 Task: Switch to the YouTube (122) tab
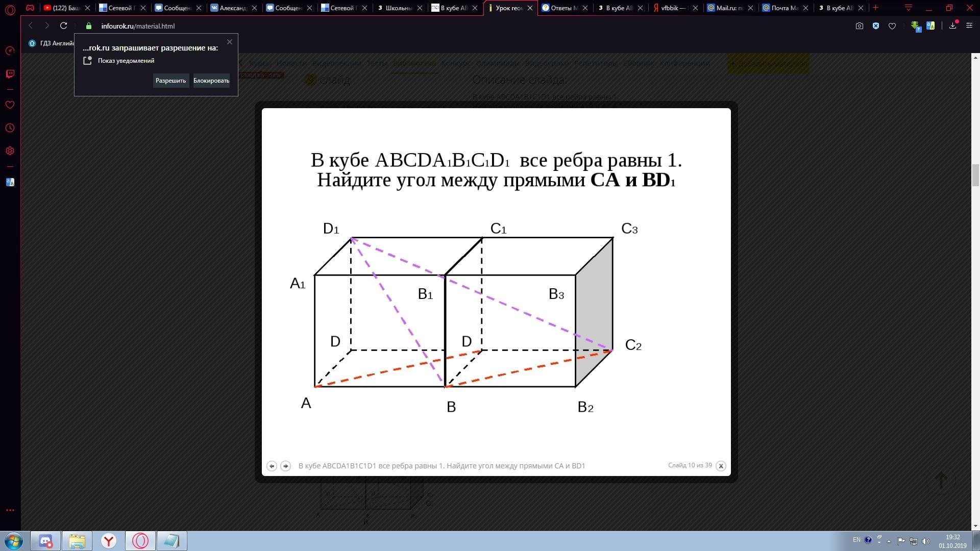pos(65,8)
